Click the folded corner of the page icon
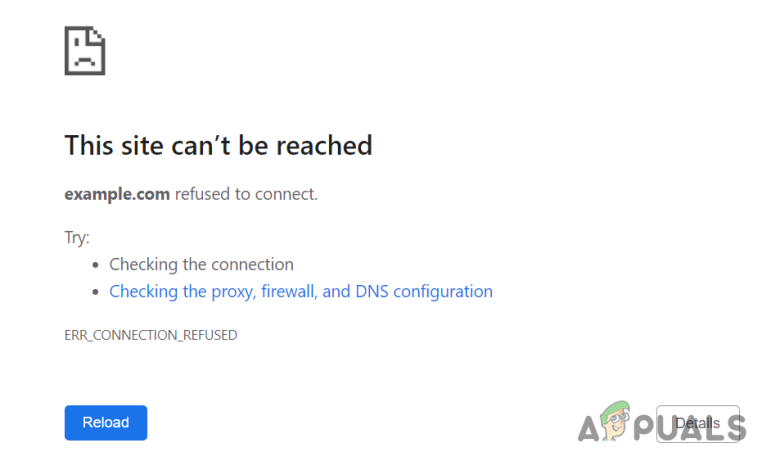Screen dimensions: 780x470 click(98, 35)
